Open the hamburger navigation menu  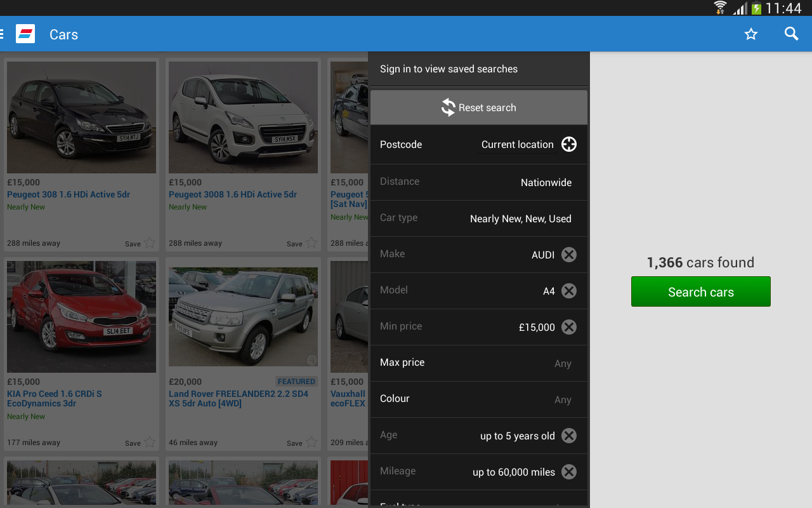[3, 34]
